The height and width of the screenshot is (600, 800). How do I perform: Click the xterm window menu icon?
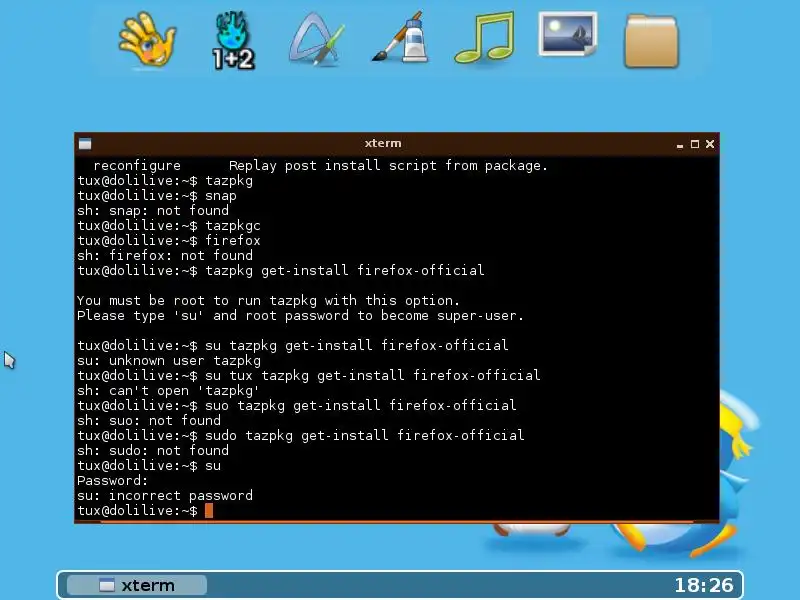click(85, 144)
